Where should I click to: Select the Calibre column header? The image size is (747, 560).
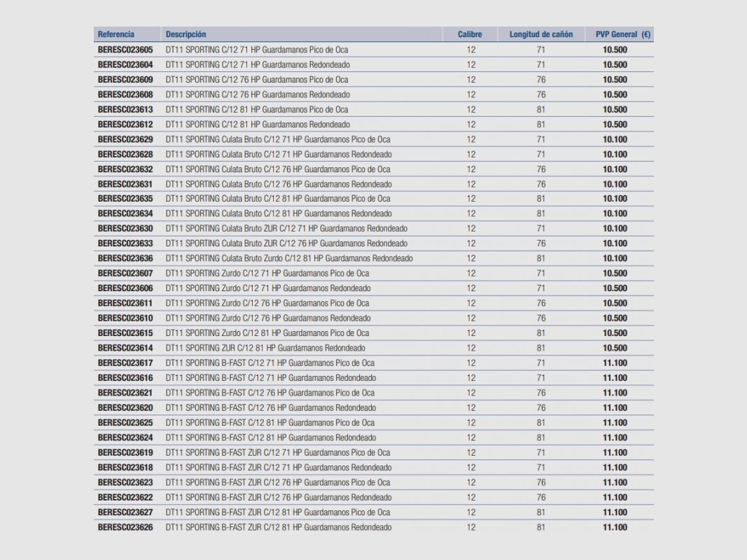[x=470, y=34]
